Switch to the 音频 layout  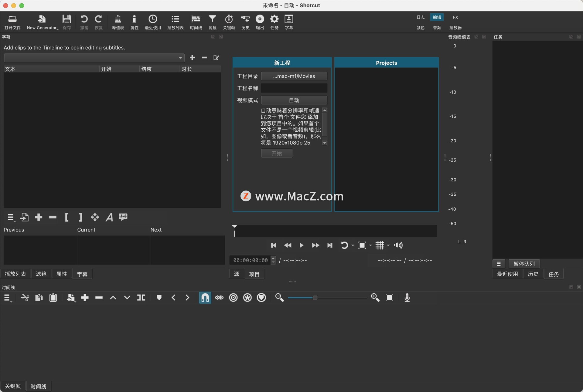point(437,28)
